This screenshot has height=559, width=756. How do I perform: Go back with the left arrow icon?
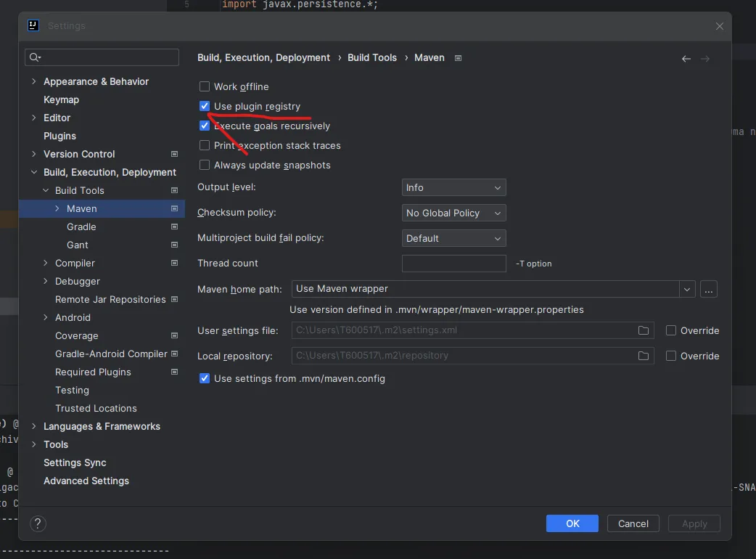coord(686,59)
